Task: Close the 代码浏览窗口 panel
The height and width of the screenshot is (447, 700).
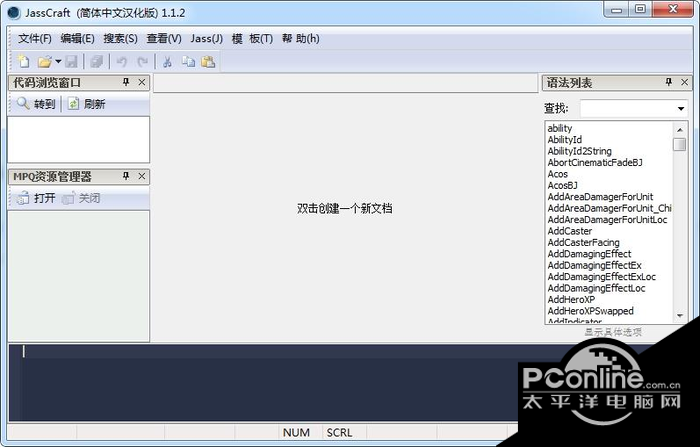Action: tap(142, 82)
